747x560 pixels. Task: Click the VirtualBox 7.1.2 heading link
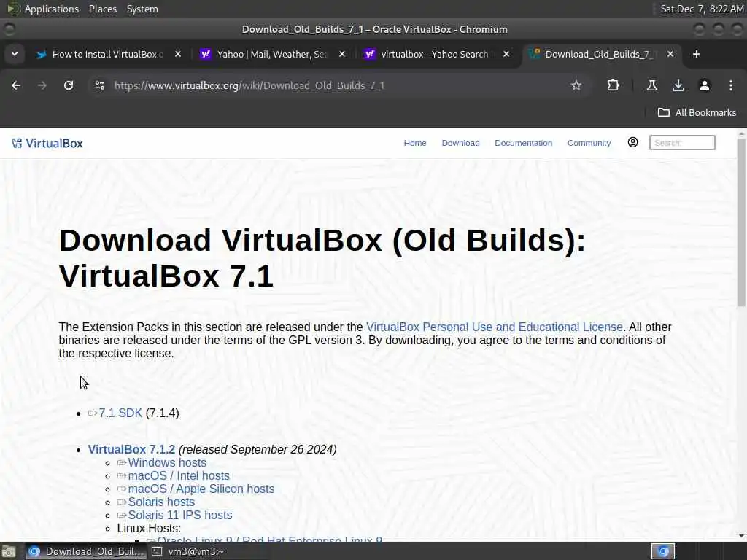131,449
